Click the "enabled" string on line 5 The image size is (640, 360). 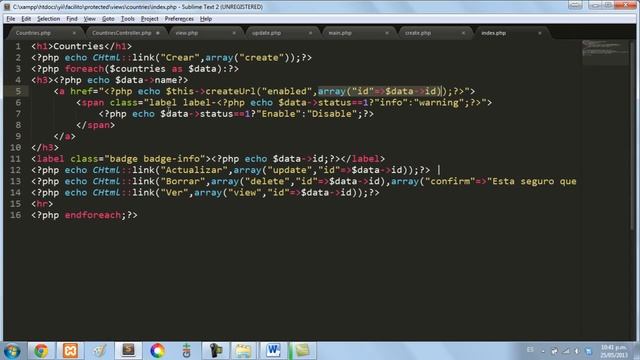(287, 91)
